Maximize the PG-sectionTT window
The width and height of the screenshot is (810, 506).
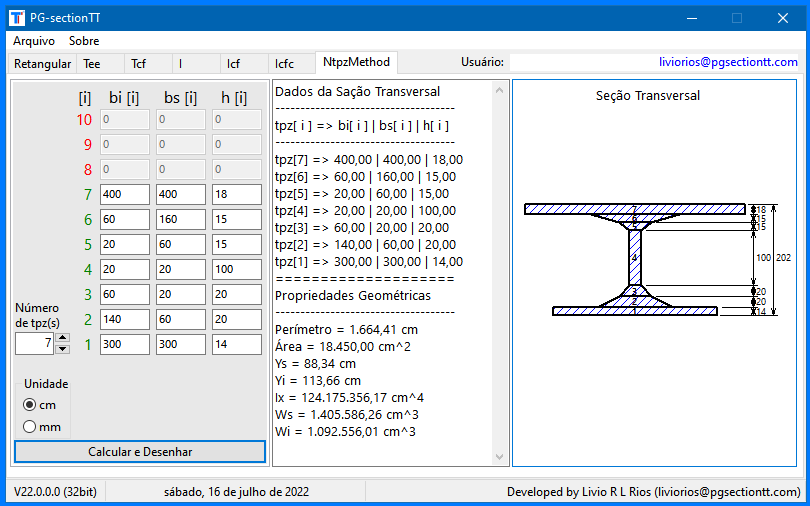pyautogui.click(x=737, y=18)
